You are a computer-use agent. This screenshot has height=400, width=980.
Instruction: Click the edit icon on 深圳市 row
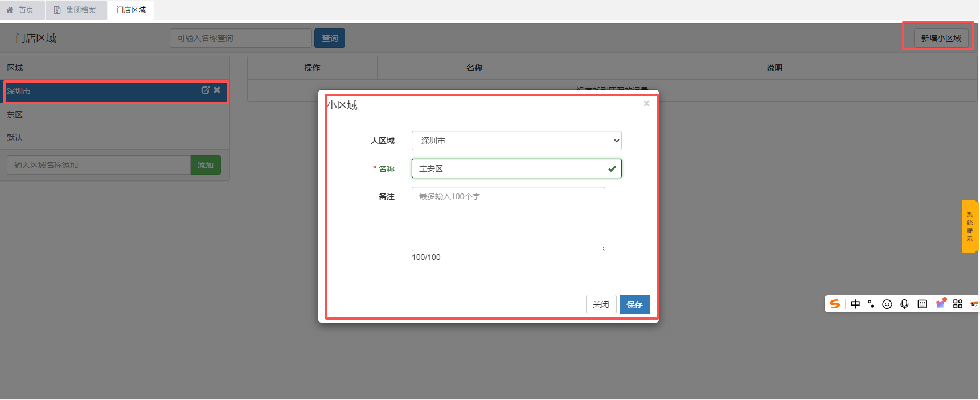pos(205,90)
